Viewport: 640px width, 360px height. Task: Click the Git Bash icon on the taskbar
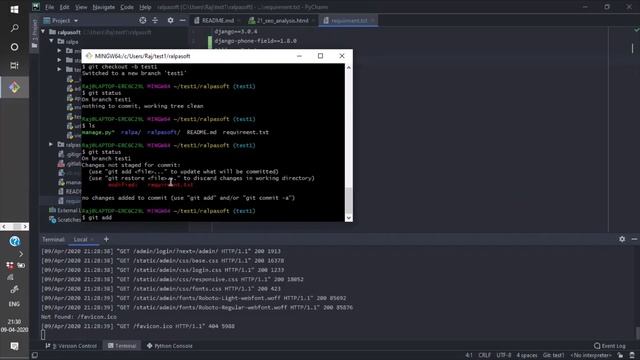click(x=14, y=87)
